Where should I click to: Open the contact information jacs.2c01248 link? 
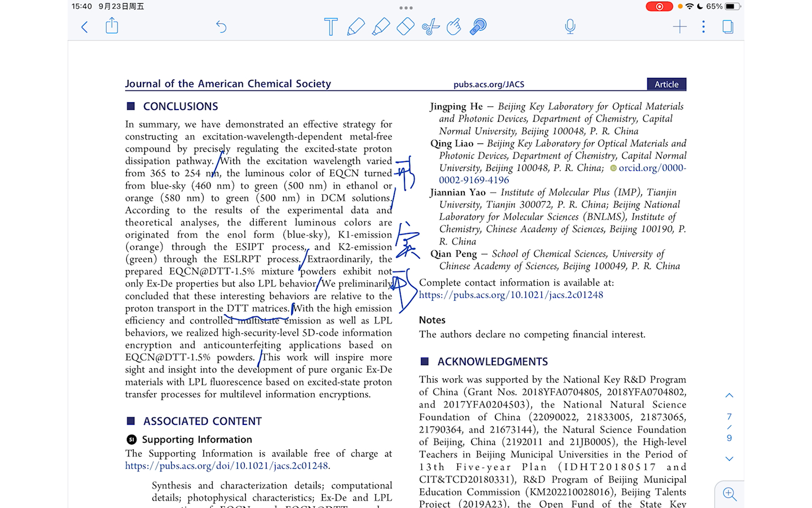click(511, 295)
